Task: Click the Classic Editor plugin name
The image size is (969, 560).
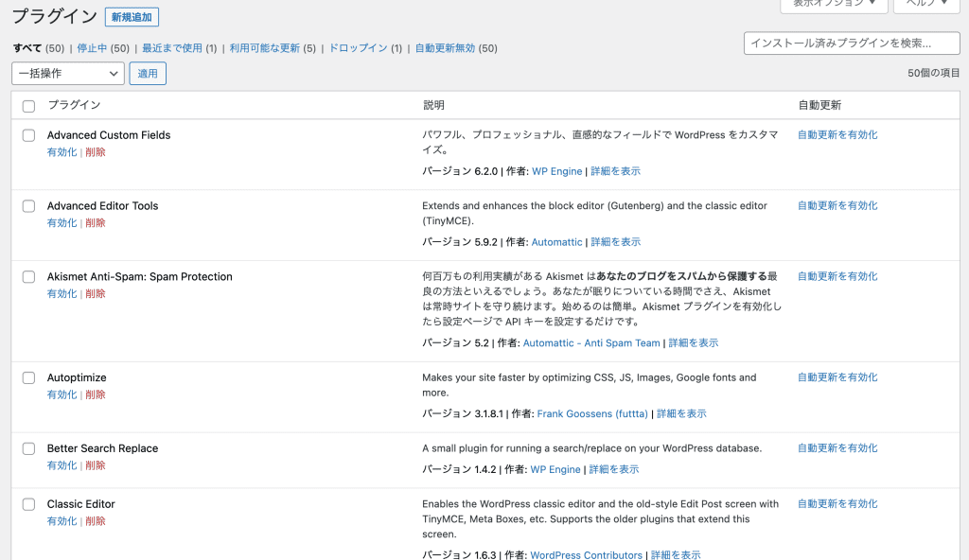Action: [x=81, y=504]
